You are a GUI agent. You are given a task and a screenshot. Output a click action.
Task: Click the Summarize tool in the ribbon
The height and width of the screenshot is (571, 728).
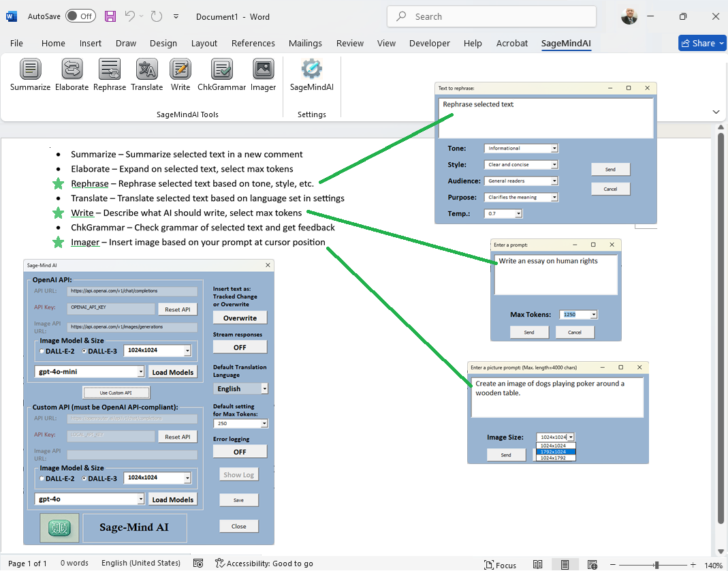tap(30, 74)
